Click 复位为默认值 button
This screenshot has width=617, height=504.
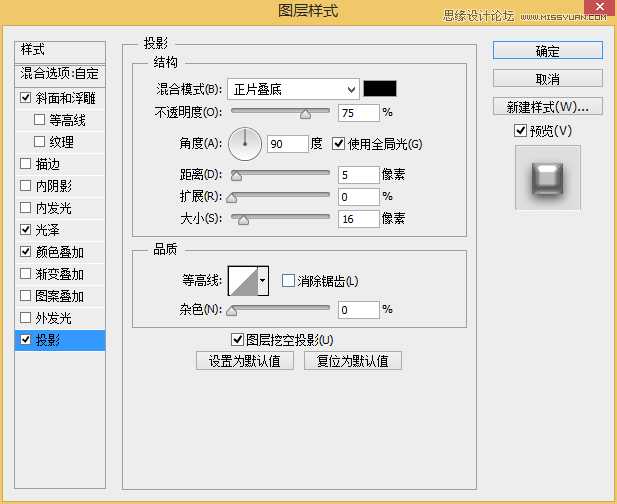[353, 361]
